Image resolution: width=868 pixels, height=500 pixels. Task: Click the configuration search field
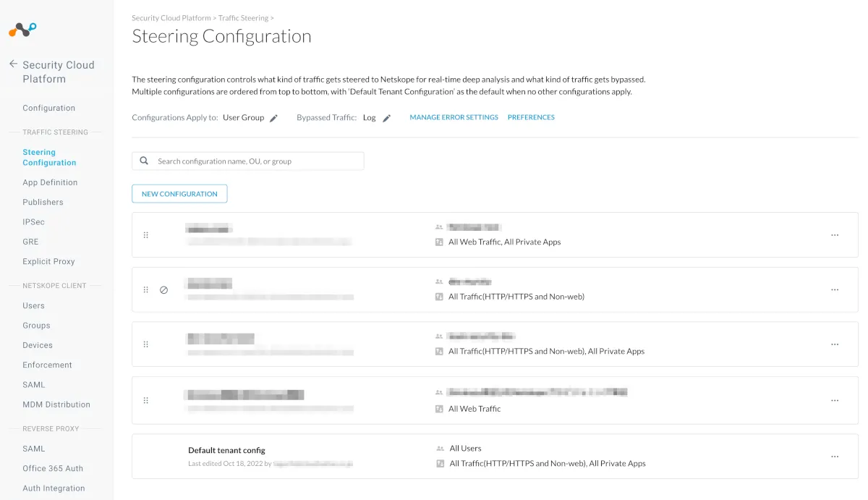coord(257,161)
